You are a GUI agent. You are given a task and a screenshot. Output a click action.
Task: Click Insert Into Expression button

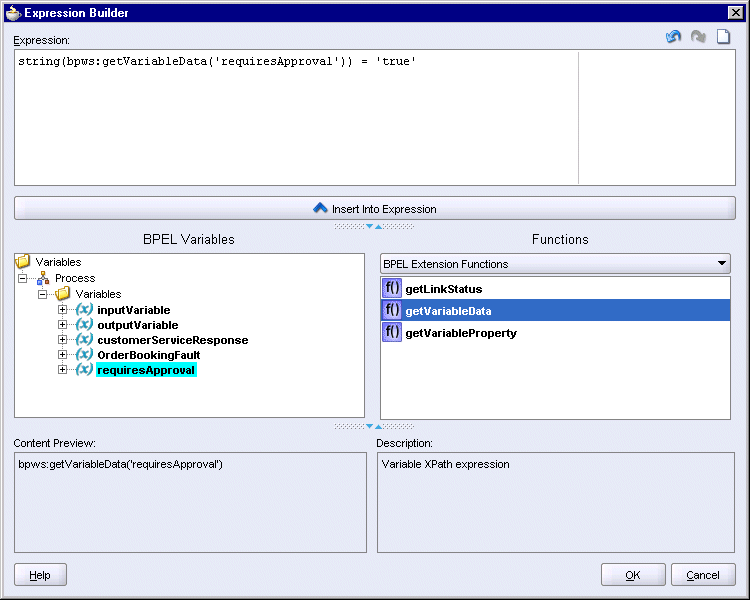pyautogui.click(x=375, y=209)
